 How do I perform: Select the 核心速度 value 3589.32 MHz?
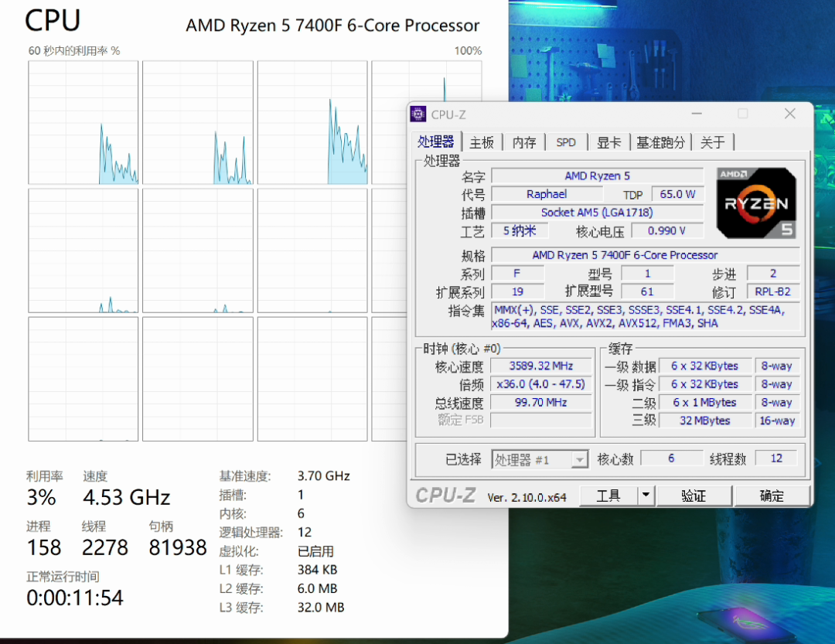pyautogui.click(x=540, y=366)
